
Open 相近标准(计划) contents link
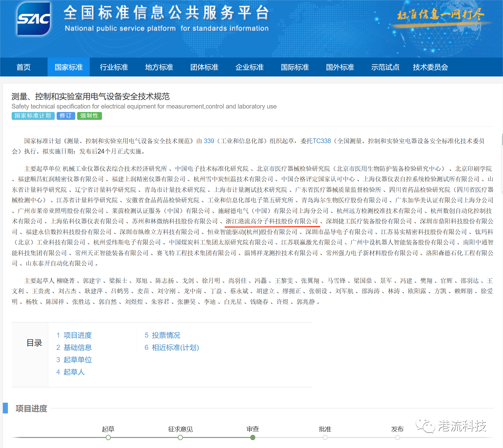tap(172, 348)
